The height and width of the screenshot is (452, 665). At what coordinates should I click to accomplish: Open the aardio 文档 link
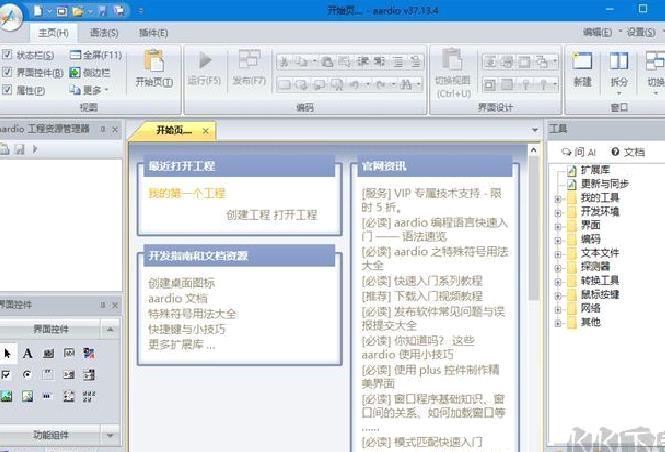tap(178, 298)
